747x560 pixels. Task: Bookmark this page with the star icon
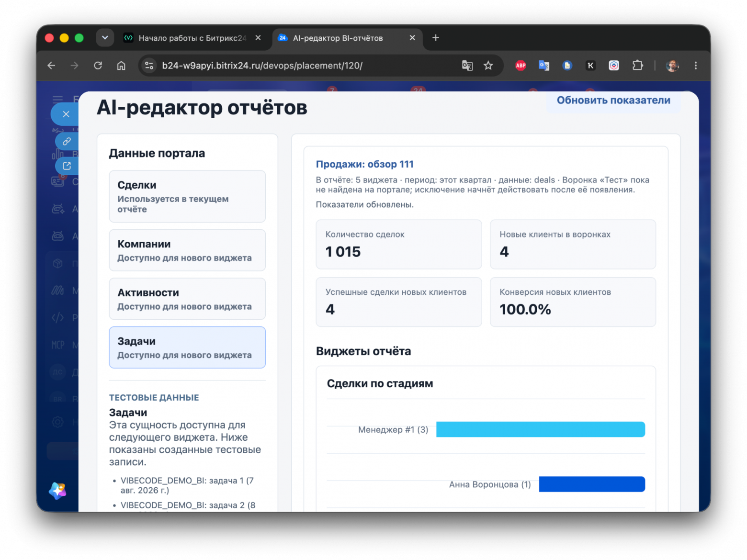point(488,66)
